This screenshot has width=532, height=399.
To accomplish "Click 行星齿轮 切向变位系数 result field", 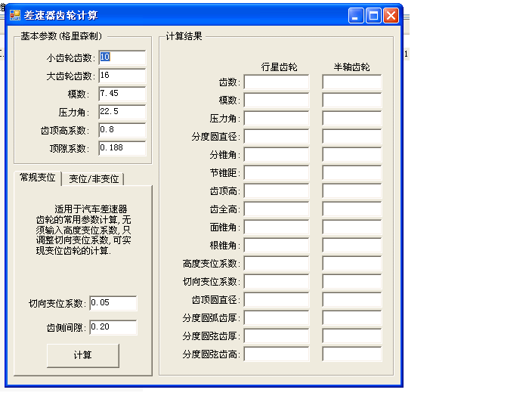I will coord(277,282).
